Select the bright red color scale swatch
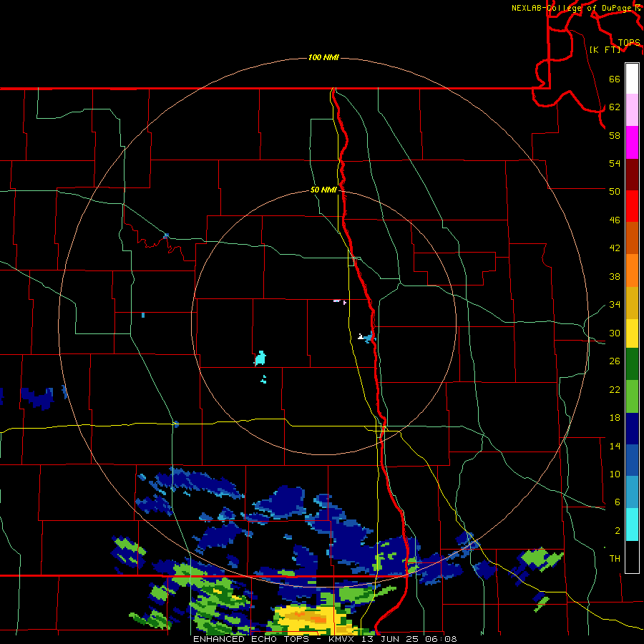The height and width of the screenshot is (644, 644). [x=632, y=206]
